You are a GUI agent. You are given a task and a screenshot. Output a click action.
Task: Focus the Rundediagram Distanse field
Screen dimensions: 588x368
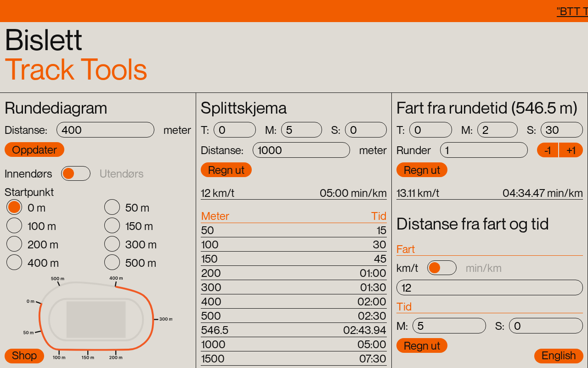(x=105, y=130)
